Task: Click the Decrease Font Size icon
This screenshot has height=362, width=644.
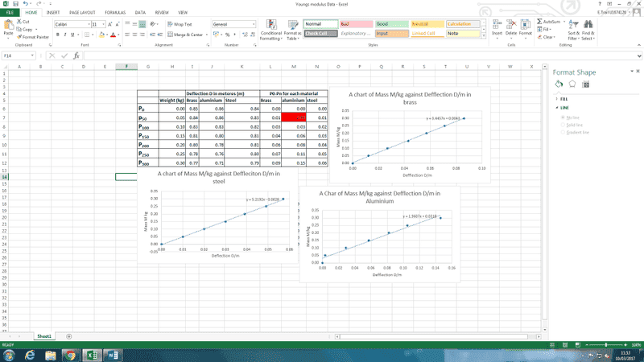Action: tap(117, 24)
